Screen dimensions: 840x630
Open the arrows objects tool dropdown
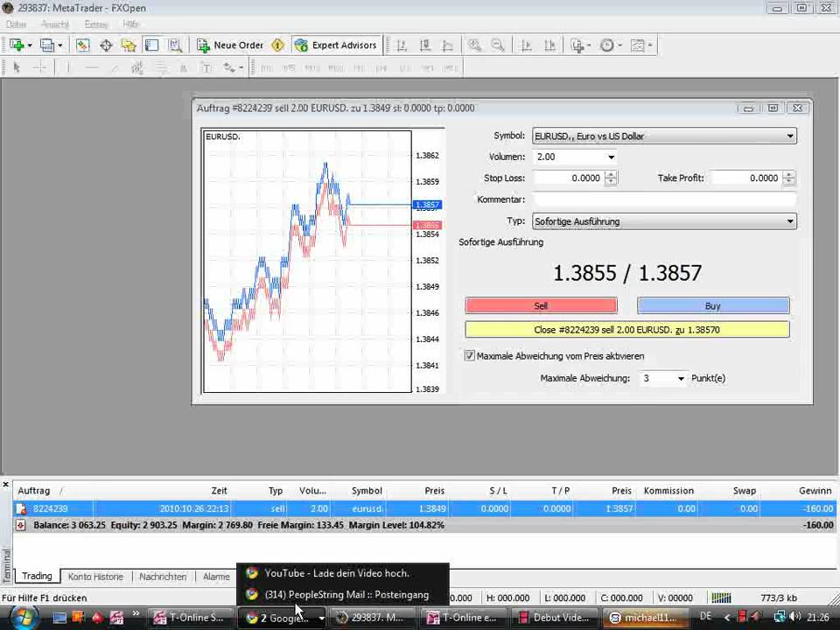pos(241,68)
